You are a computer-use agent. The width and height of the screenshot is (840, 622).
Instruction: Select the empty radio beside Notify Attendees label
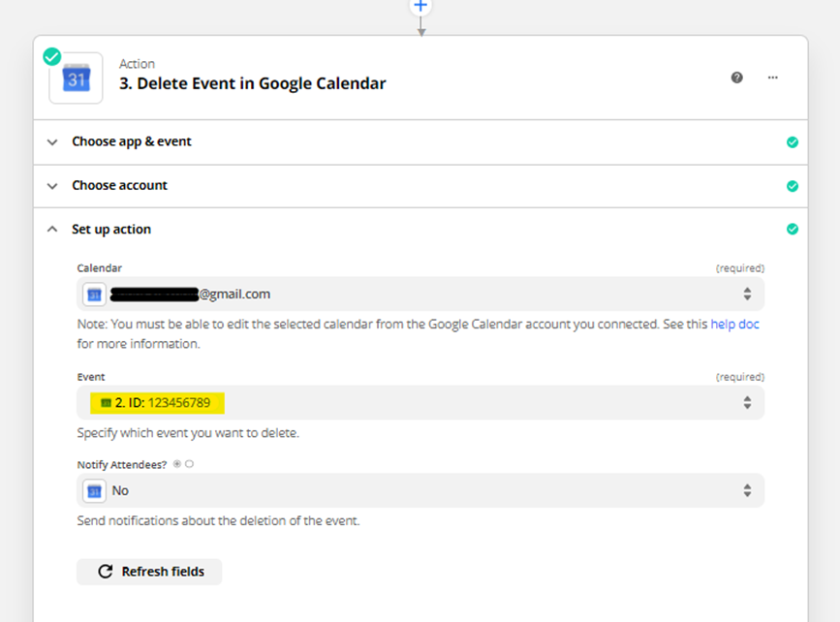[x=189, y=464]
